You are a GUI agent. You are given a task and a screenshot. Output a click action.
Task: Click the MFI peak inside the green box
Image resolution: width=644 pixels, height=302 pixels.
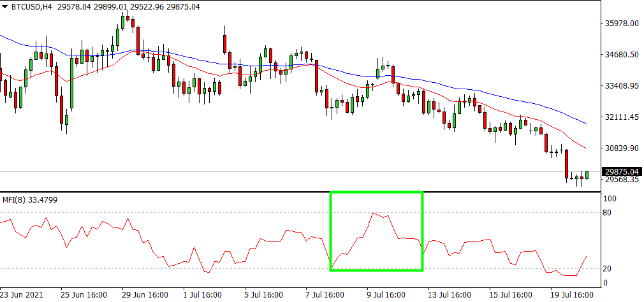point(374,214)
